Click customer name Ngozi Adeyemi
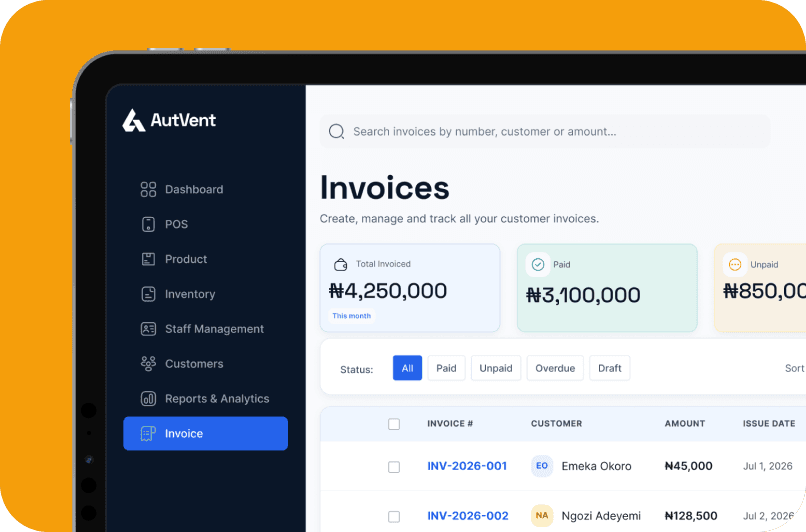The width and height of the screenshot is (806, 532). (601, 516)
